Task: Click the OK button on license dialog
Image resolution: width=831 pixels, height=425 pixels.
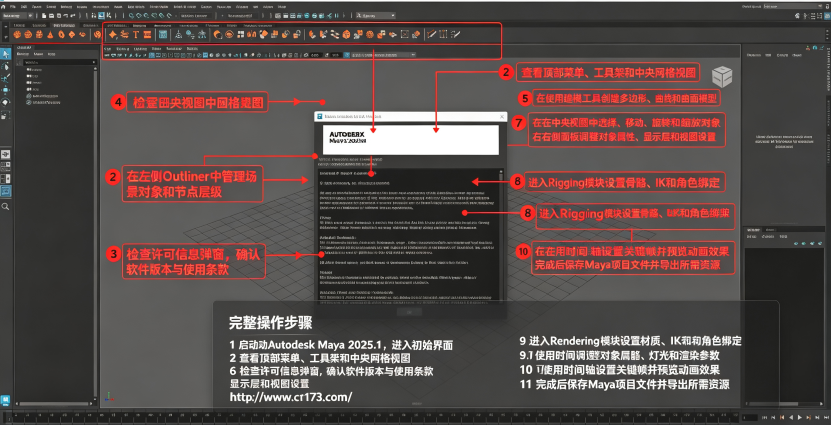Action: [410, 312]
